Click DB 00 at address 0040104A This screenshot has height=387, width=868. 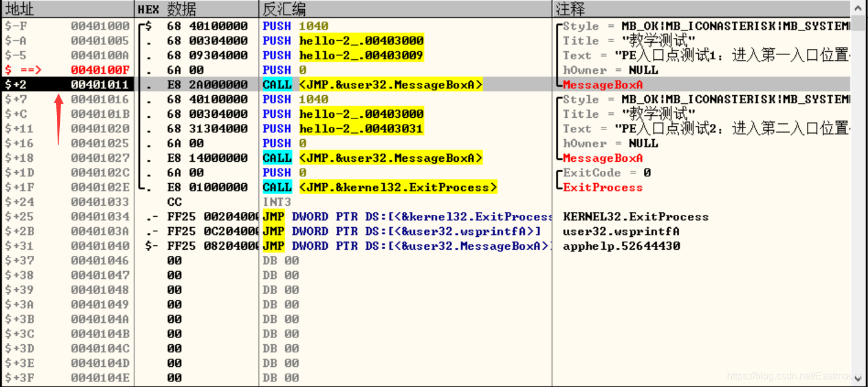coord(280,319)
